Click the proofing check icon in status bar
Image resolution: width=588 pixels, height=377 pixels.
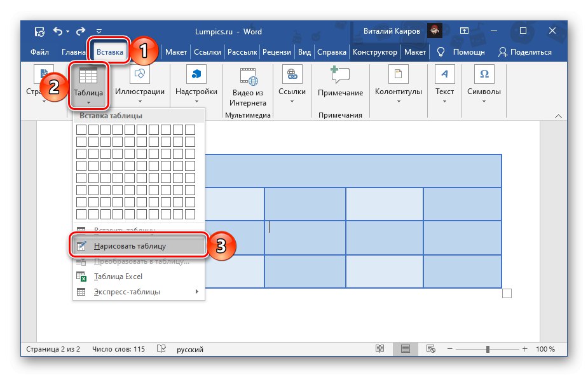161,349
